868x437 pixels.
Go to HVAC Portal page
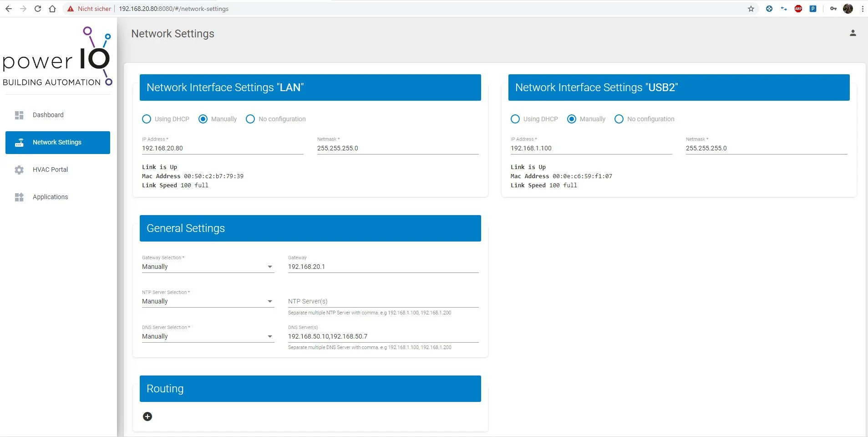(x=50, y=170)
